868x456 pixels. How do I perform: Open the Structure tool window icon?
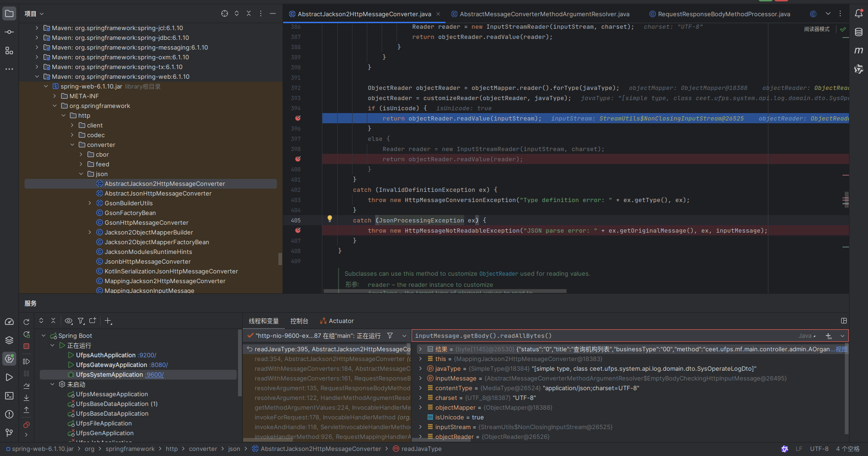(x=9, y=51)
